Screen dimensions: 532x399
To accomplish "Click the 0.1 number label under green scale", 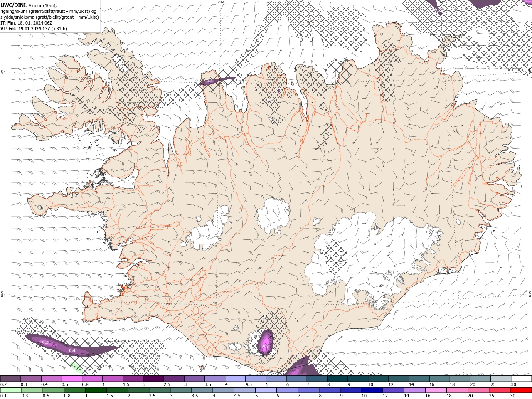I will (x=3, y=396).
